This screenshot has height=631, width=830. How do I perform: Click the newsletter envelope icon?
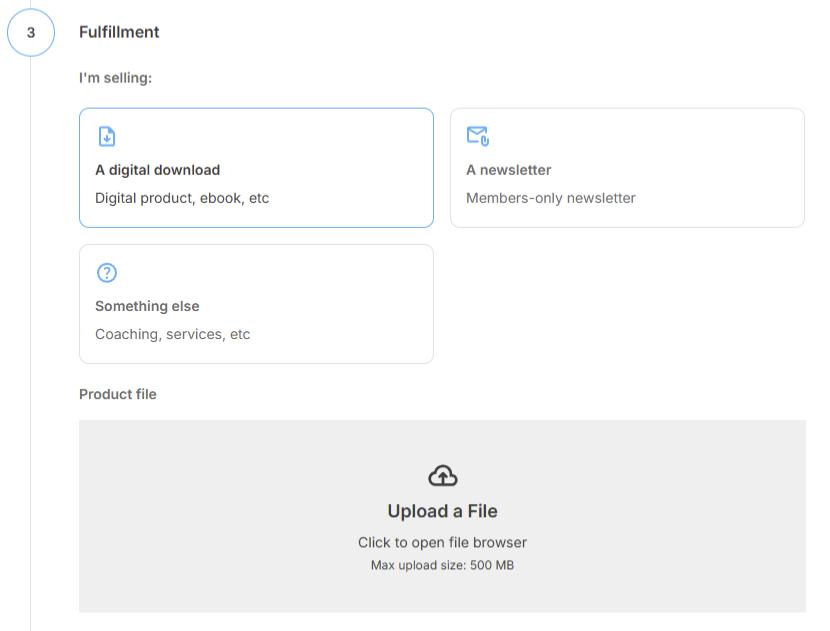[477, 136]
